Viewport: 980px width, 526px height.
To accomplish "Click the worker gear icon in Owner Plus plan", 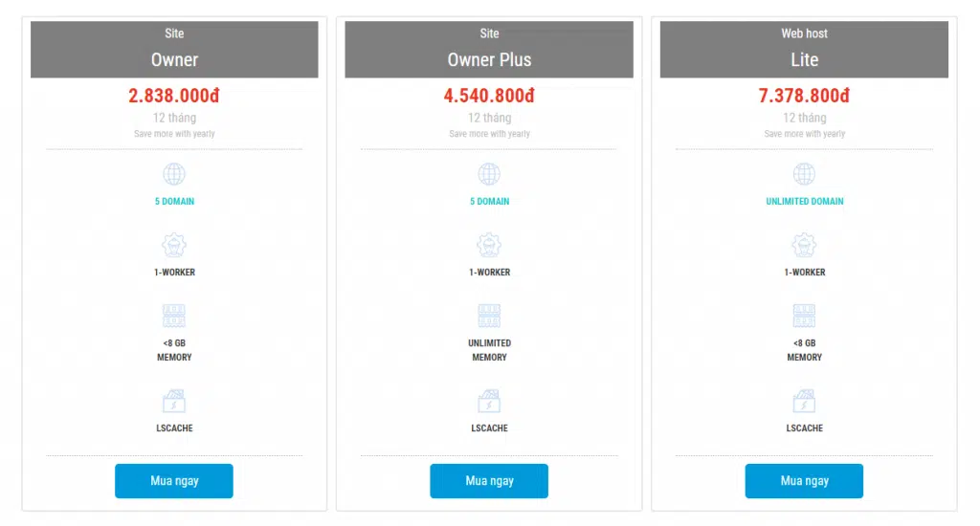I will coord(489,245).
